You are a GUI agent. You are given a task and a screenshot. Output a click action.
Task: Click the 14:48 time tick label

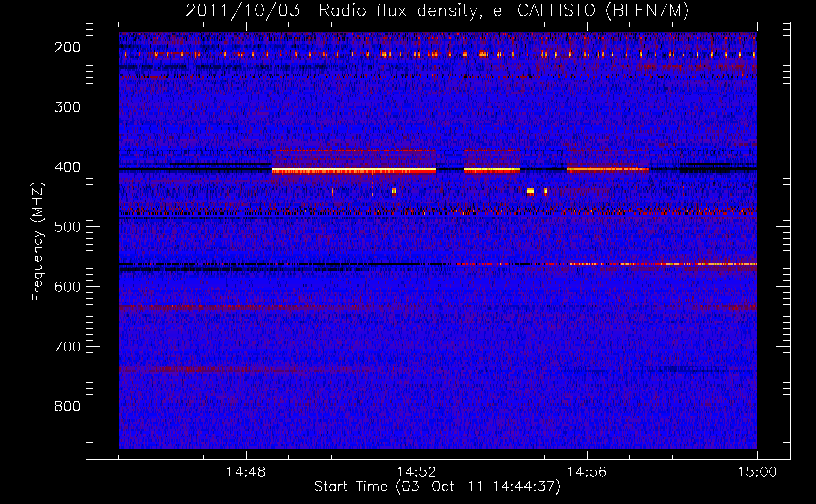[x=246, y=472]
